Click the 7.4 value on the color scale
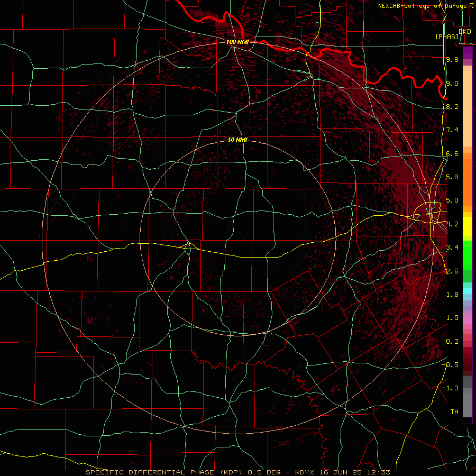The image size is (476, 476). 452,130
